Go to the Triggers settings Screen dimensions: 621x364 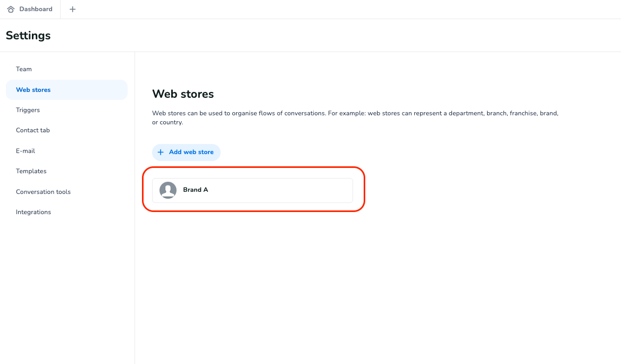point(28,110)
